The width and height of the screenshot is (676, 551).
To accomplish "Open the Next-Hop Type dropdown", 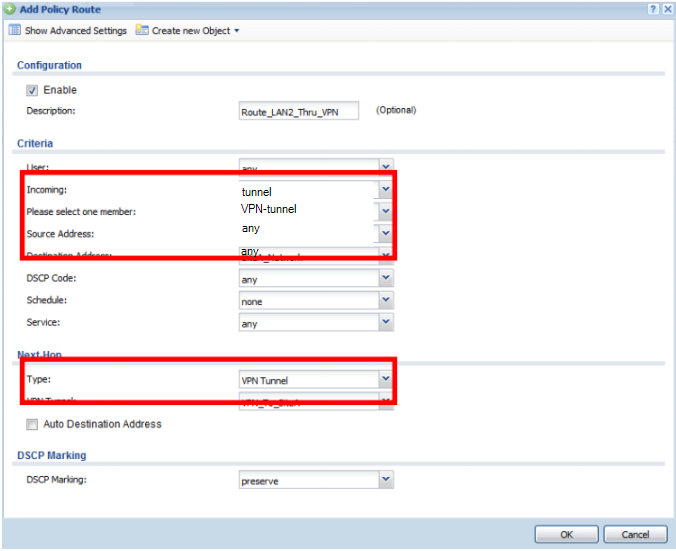I will click(x=385, y=380).
